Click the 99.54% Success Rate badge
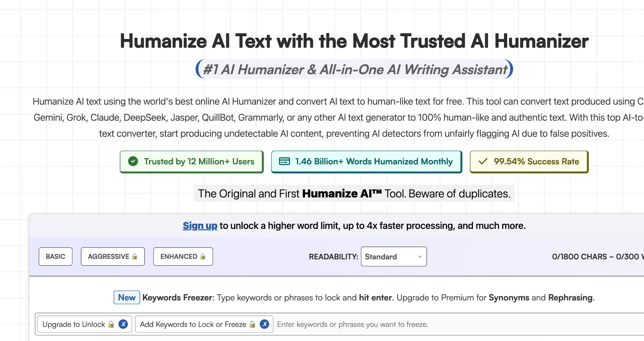 (529, 162)
